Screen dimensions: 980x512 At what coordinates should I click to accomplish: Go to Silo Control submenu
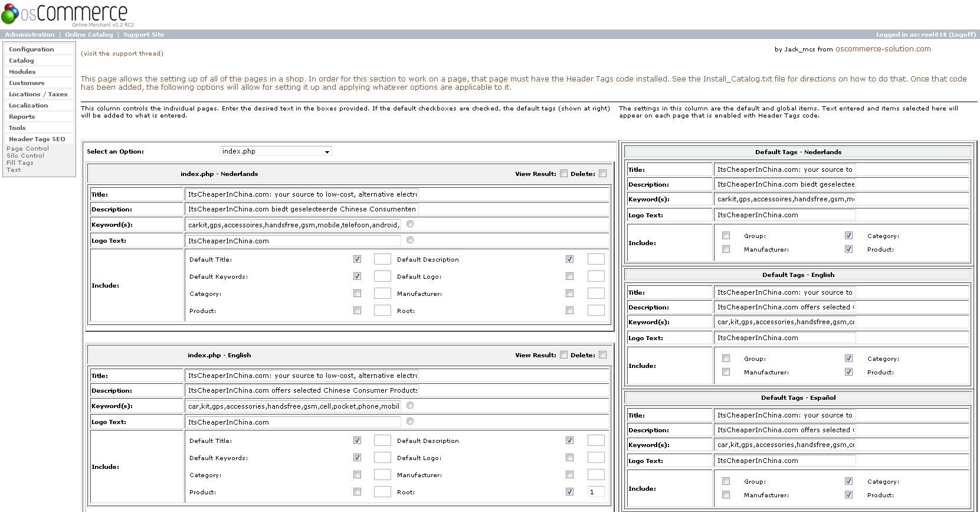click(x=25, y=156)
